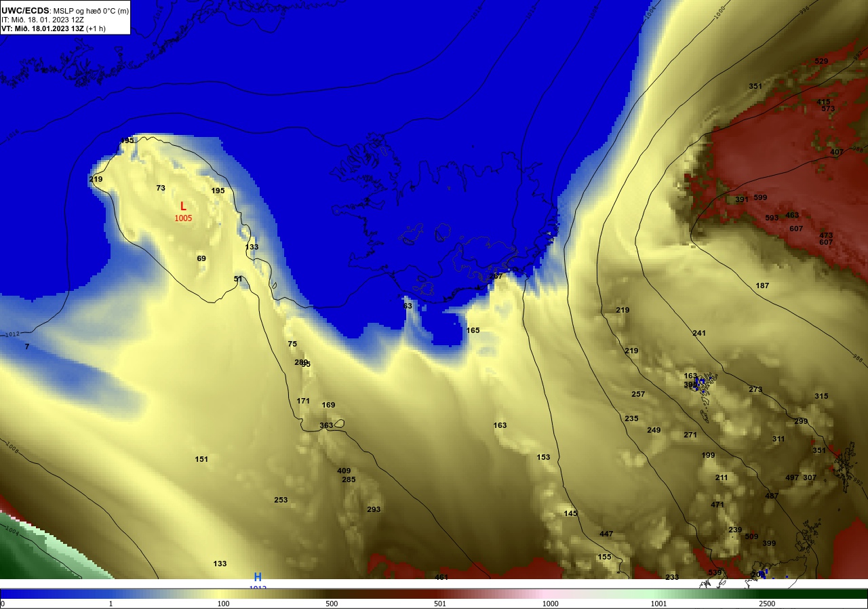Select the IT initial time line 12Z
868x609 pixels.
pyautogui.click(x=43, y=20)
